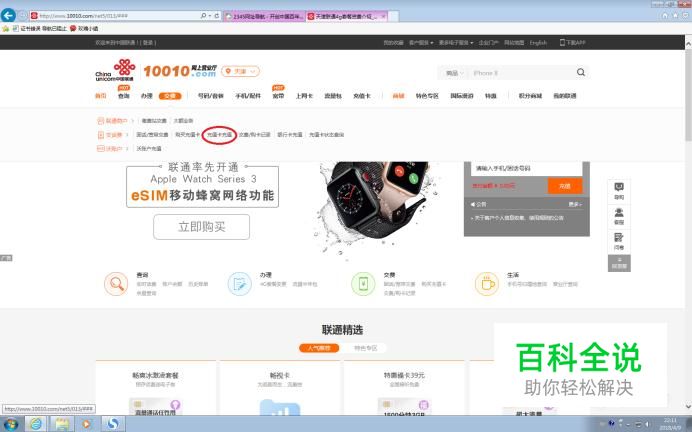
Task: Click 积分商城 in main navigation
Action: [x=530, y=96]
